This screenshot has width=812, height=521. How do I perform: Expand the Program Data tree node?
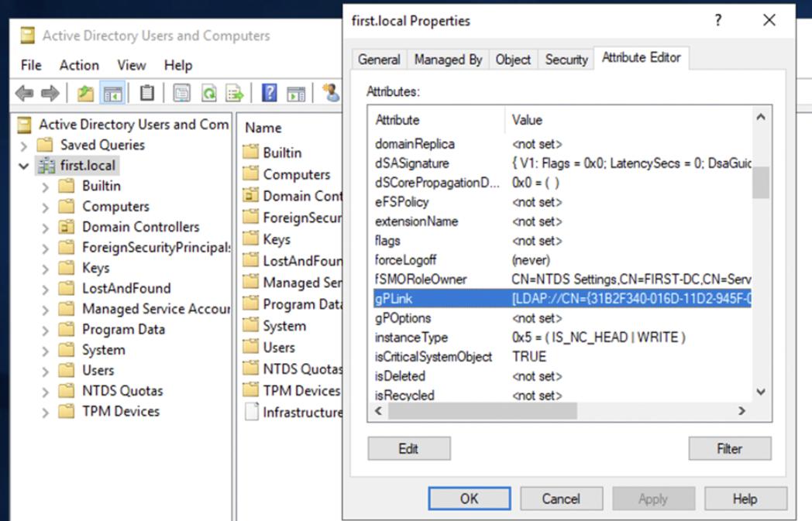[x=45, y=331]
